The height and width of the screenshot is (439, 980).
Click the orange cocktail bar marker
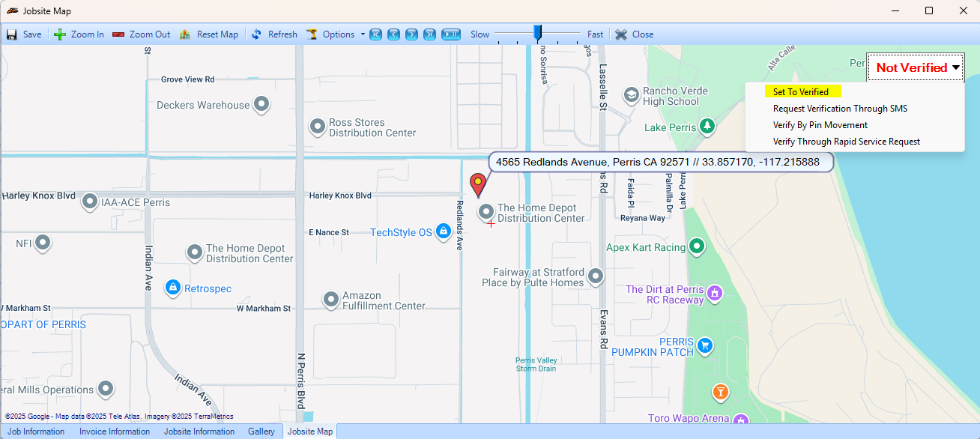coord(720,392)
